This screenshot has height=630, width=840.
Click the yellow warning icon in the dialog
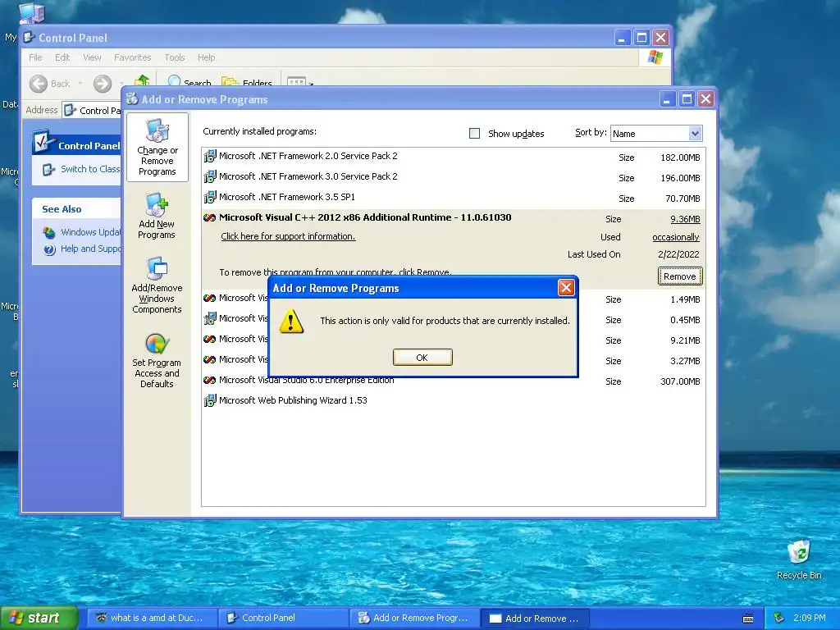coord(291,322)
